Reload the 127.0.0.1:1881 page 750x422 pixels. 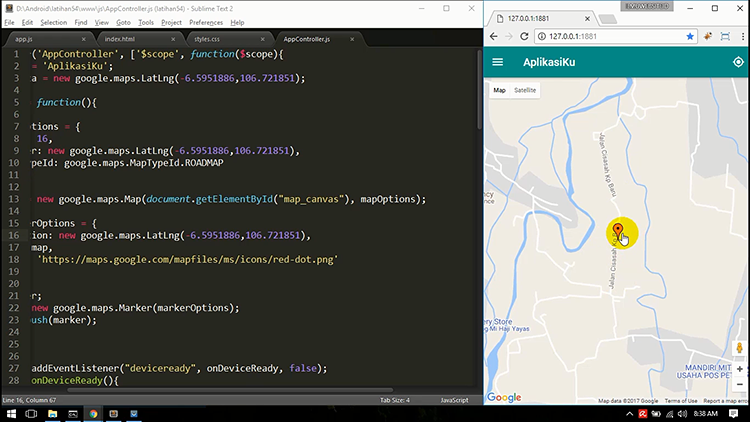point(524,36)
